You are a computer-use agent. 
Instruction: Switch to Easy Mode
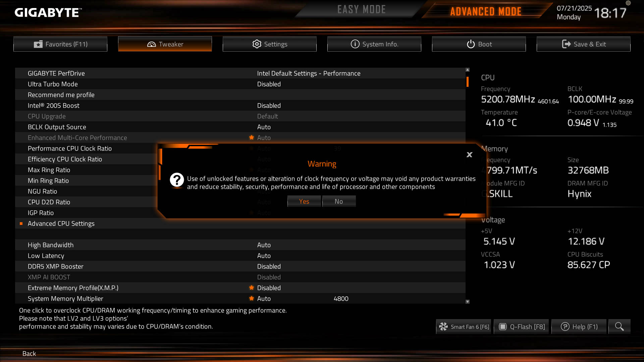(x=362, y=9)
